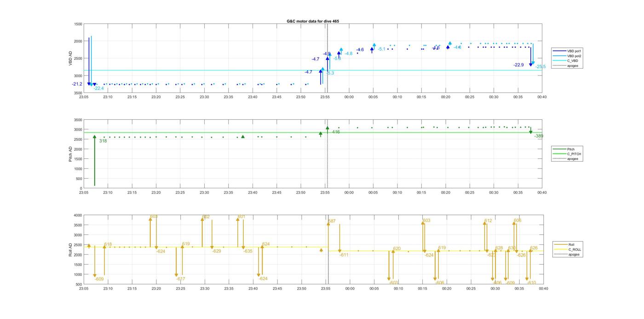Click '23:15' tick under the Roll plot
Viewport: 644px width, 319px height.
click(132, 289)
